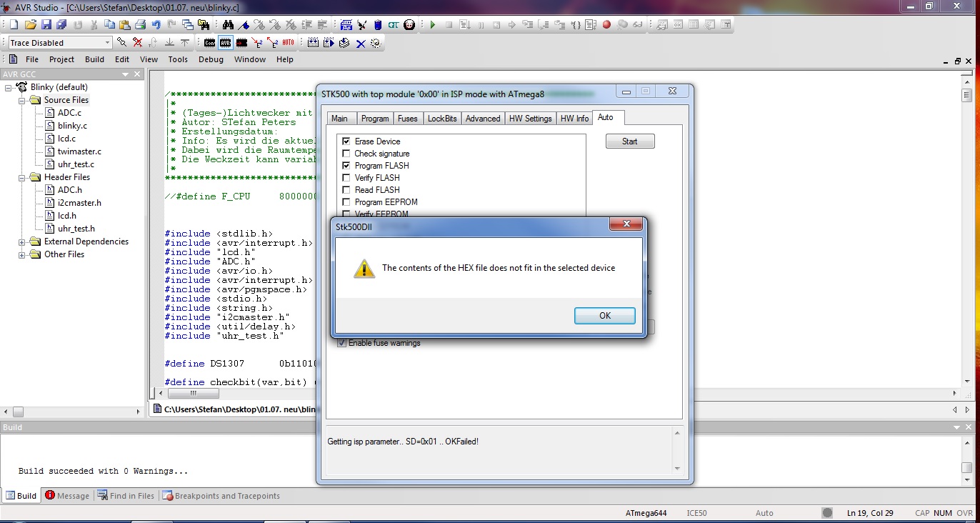Open the File menu

point(32,59)
